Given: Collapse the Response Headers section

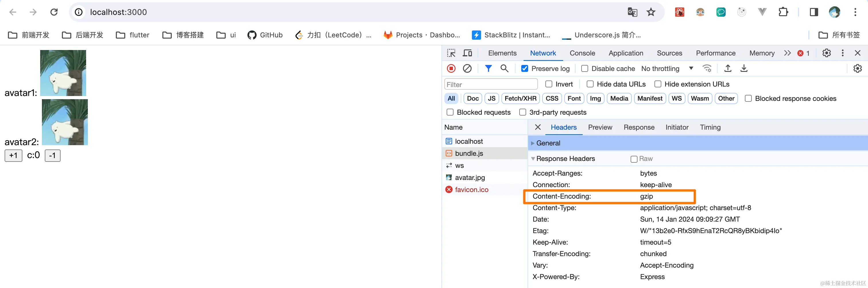Looking at the screenshot, I should click(x=533, y=158).
